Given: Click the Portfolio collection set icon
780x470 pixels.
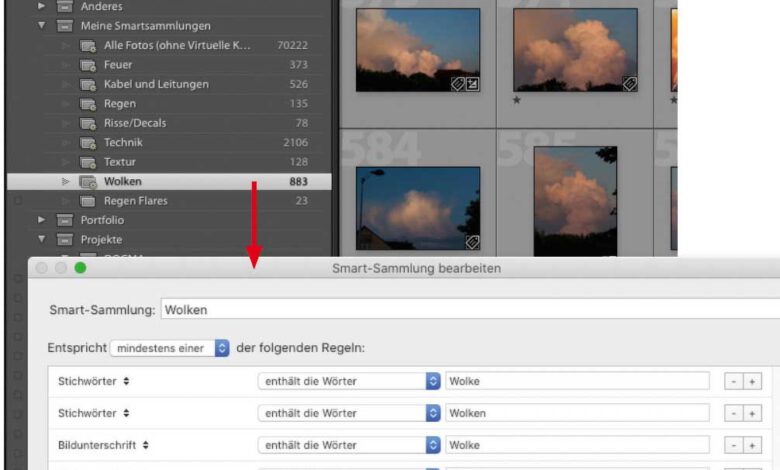Looking at the screenshot, I should point(65,220).
